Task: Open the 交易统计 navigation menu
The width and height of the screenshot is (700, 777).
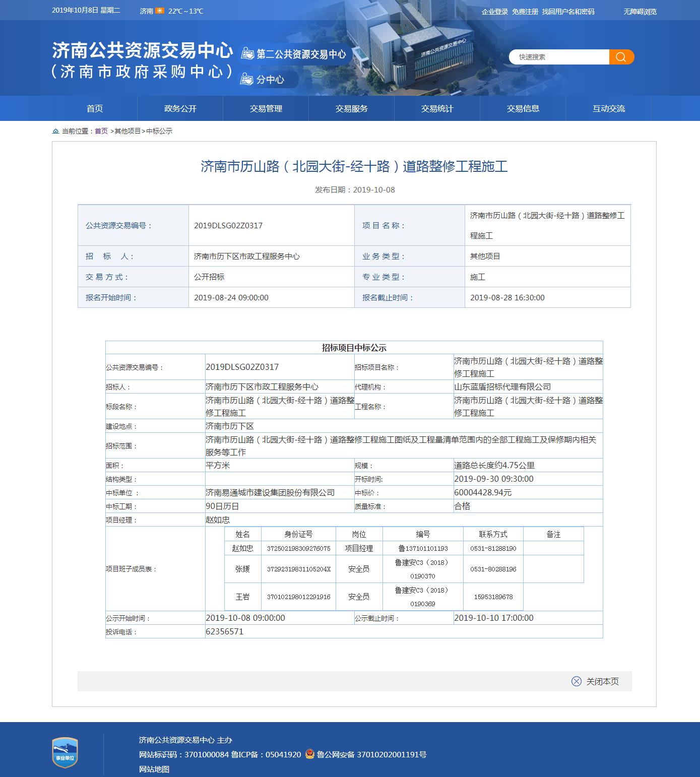Action: coord(437,108)
